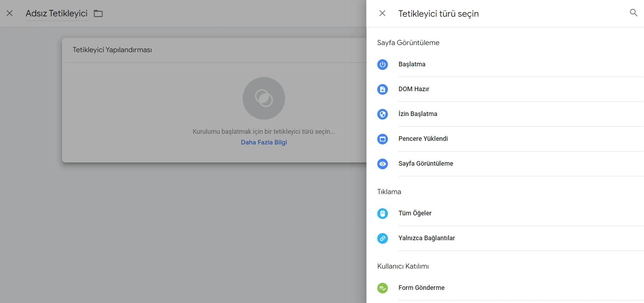
Task: Edit the Adsız Tetikleyici name field
Action: point(57,13)
